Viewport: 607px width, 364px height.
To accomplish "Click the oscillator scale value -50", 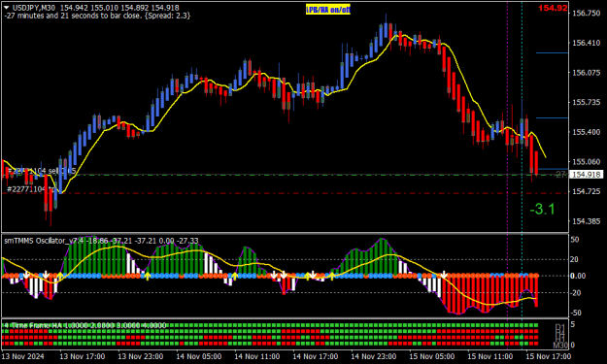I will tap(576, 313).
